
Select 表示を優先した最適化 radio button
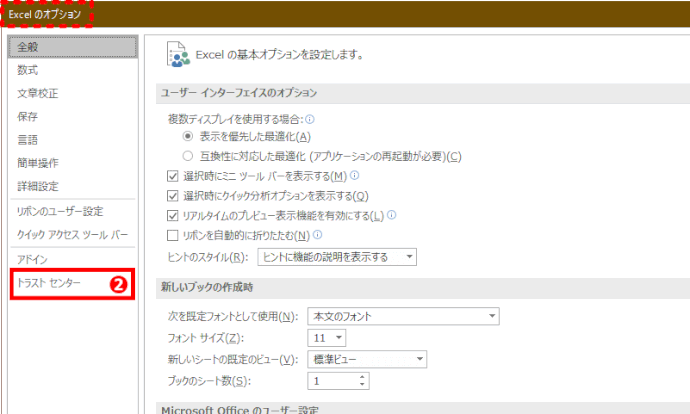(188, 136)
